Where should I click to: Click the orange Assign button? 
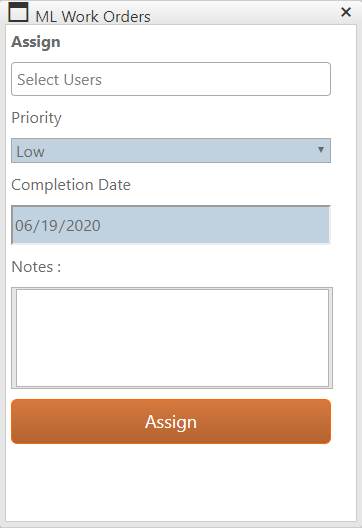pos(171,421)
